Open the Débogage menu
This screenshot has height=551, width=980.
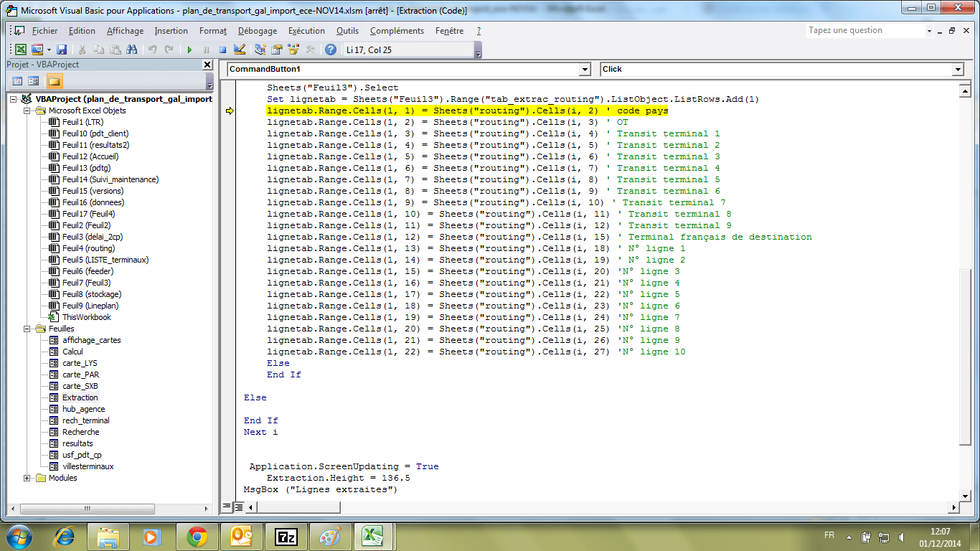tap(258, 31)
